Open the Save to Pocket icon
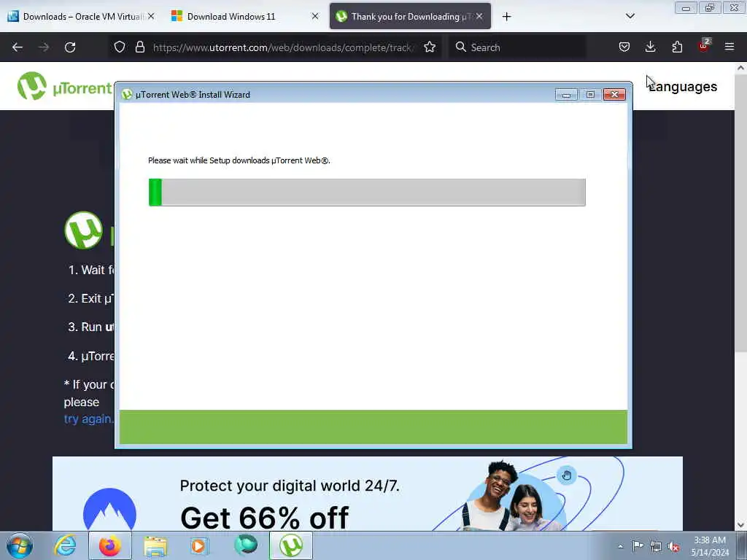The width and height of the screenshot is (747, 560). [x=624, y=47]
